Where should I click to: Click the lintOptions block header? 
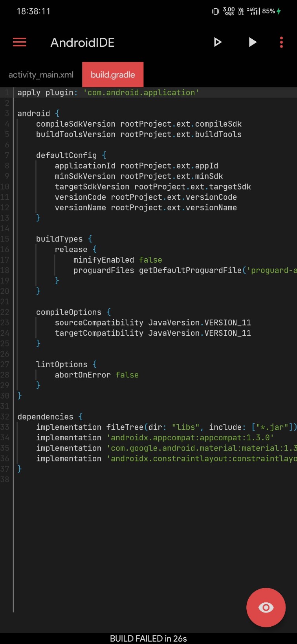pos(66,364)
